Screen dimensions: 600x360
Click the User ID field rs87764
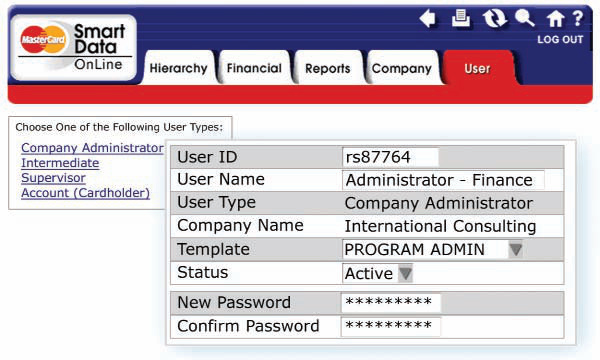[390, 157]
